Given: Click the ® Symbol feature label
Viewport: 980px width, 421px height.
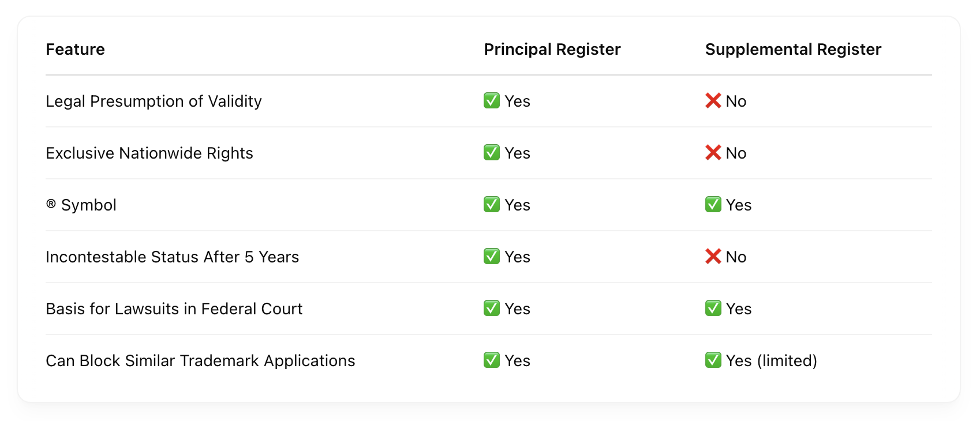Looking at the screenshot, I should (81, 205).
